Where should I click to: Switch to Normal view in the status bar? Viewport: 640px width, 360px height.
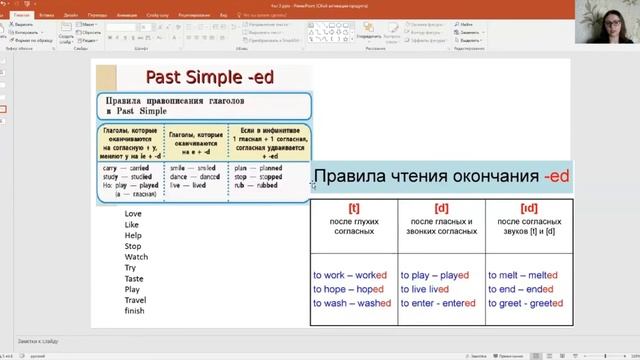536,356
